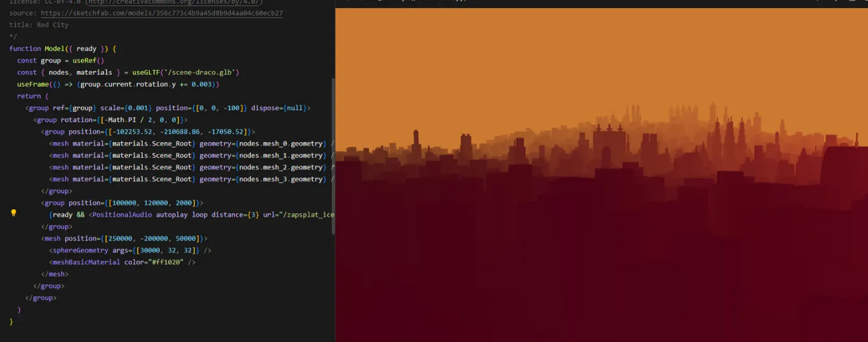Click the args={[30000, 32, 32]} attribute
Screen dimensions: 868x342
(x=156, y=250)
